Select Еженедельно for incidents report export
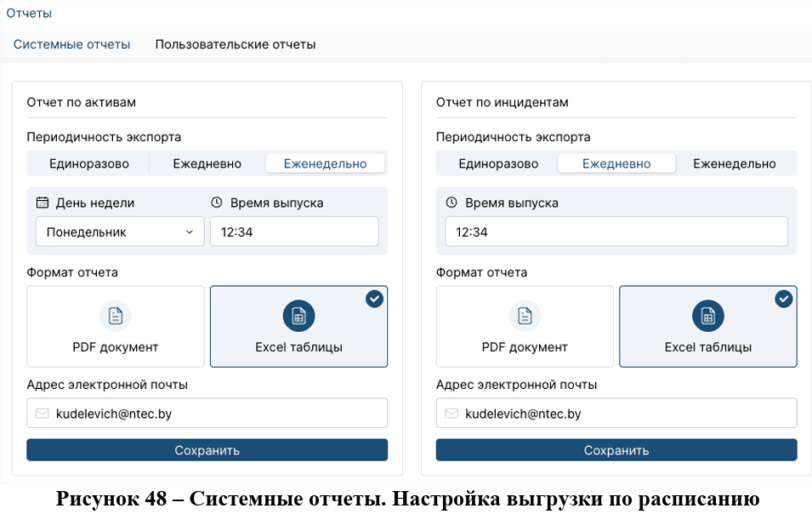 pos(734,163)
